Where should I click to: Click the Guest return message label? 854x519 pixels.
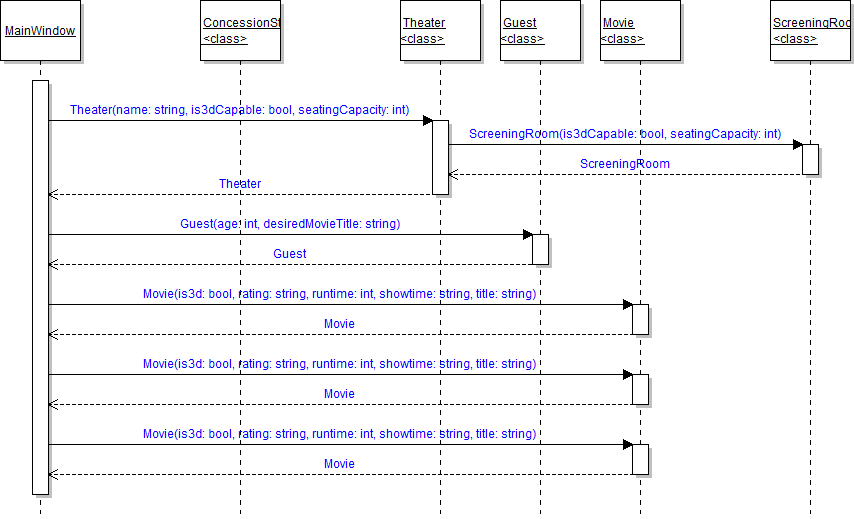(289, 254)
